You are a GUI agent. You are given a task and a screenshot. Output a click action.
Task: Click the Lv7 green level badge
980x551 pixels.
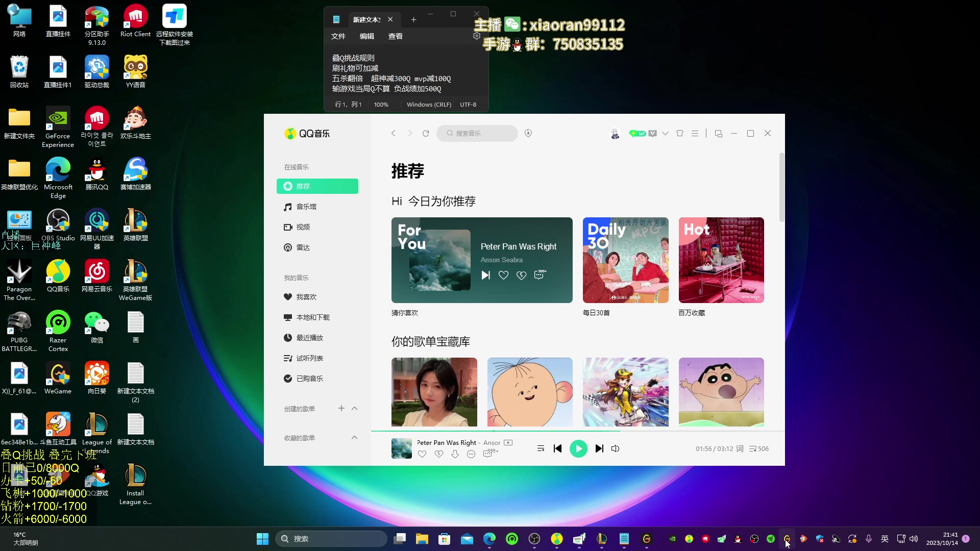[x=637, y=134]
